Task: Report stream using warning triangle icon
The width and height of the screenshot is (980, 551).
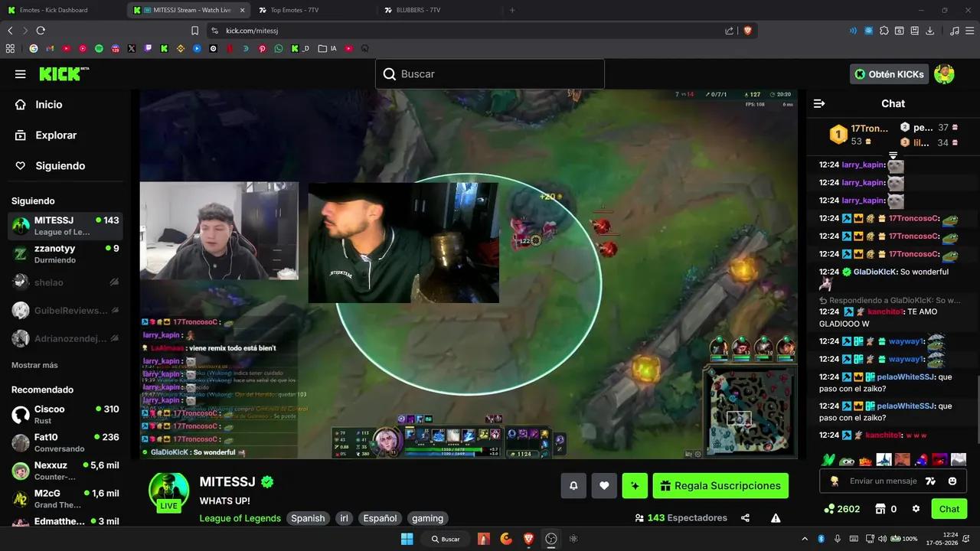Action: tap(776, 518)
